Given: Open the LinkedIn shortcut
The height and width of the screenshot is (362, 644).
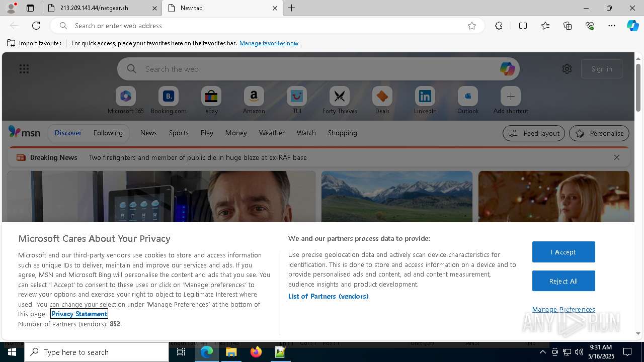Looking at the screenshot, I should pos(425,100).
